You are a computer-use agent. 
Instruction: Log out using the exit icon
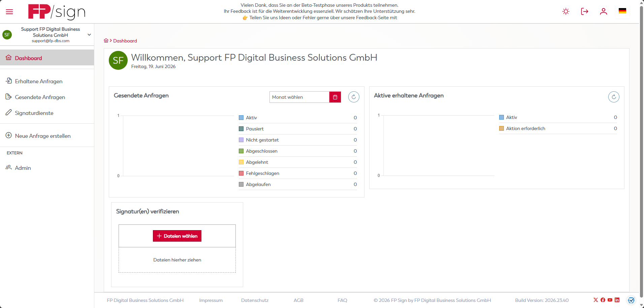[585, 11]
